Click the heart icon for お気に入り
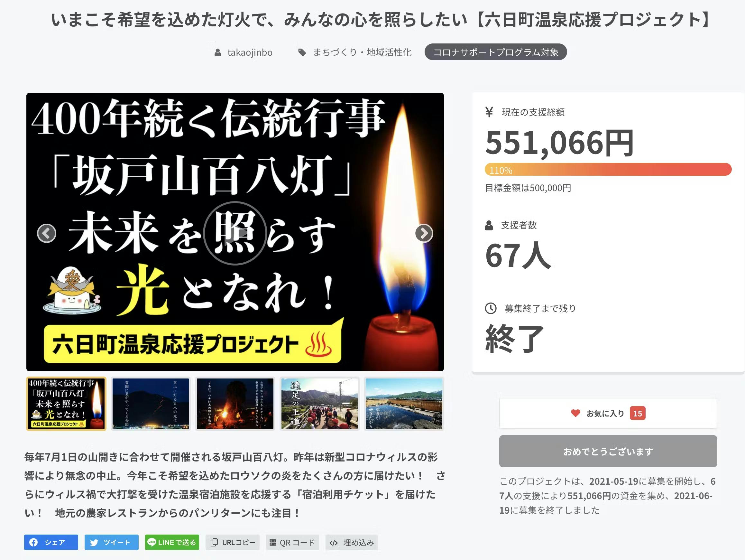This screenshot has height=560, width=745. tap(575, 413)
